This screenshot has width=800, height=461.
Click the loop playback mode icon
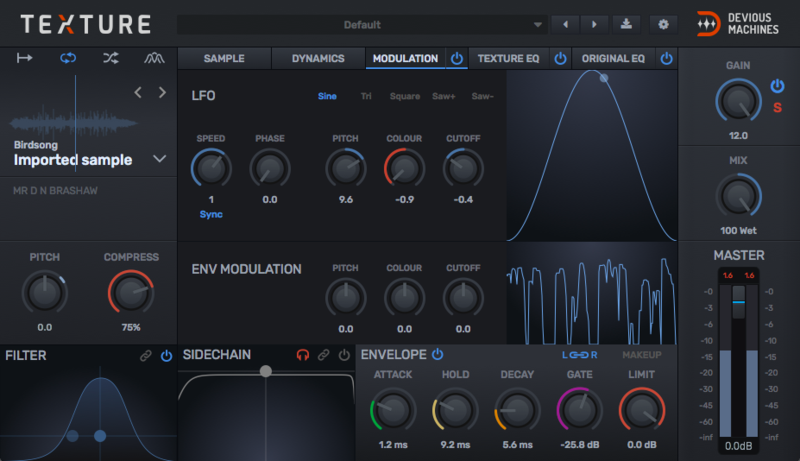click(x=68, y=58)
